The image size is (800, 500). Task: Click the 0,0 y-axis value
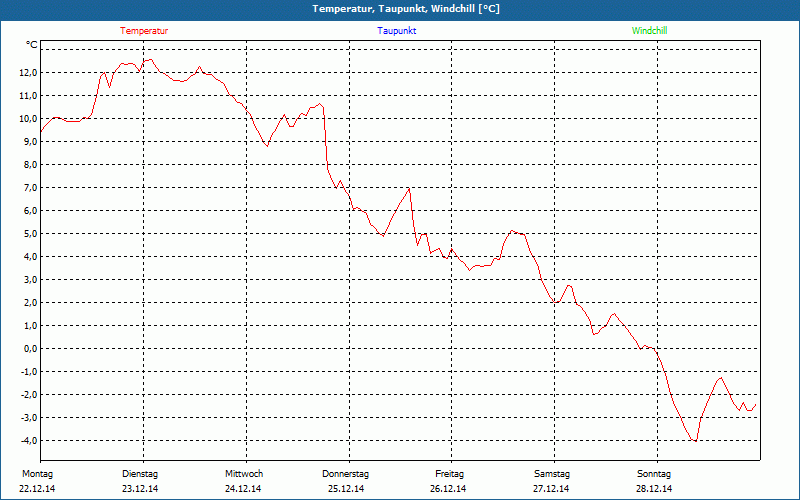click(x=30, y=348)
